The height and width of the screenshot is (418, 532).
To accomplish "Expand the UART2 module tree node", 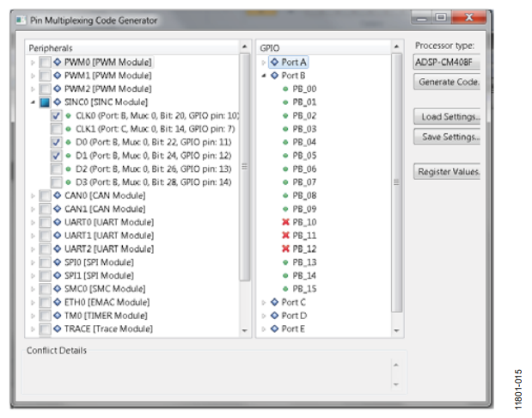I will coord(33,249).
